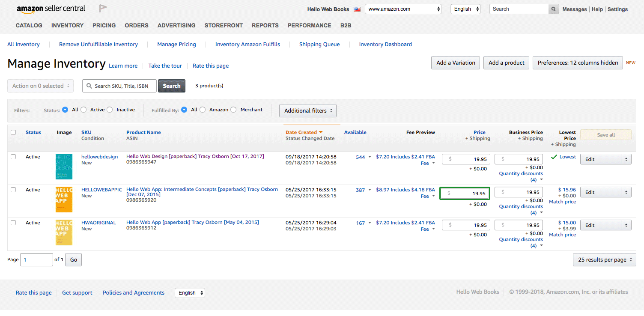Choose the Fulfilled By All radio button
Viewport: 644px width, 316px height.
click(184, 110)
